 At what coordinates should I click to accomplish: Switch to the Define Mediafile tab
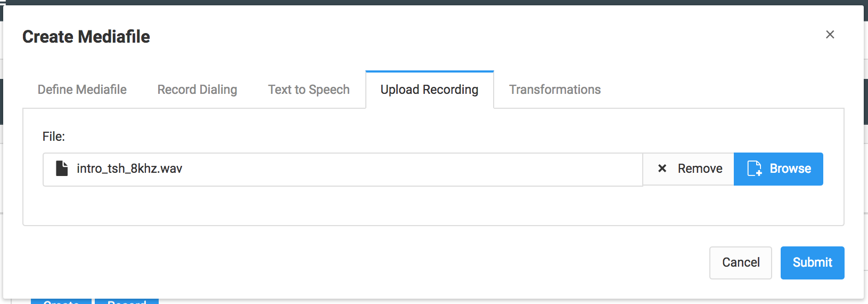(x=82, y=90)
